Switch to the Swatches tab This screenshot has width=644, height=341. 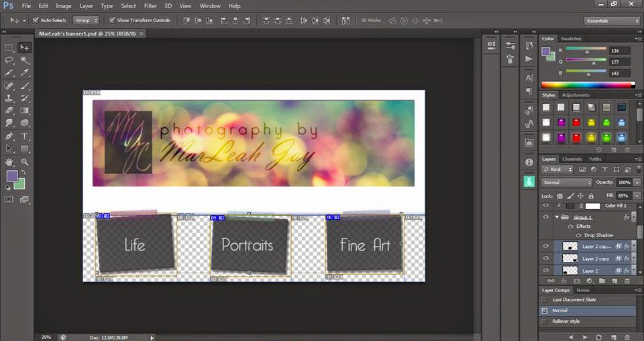(x=571, y=39)
